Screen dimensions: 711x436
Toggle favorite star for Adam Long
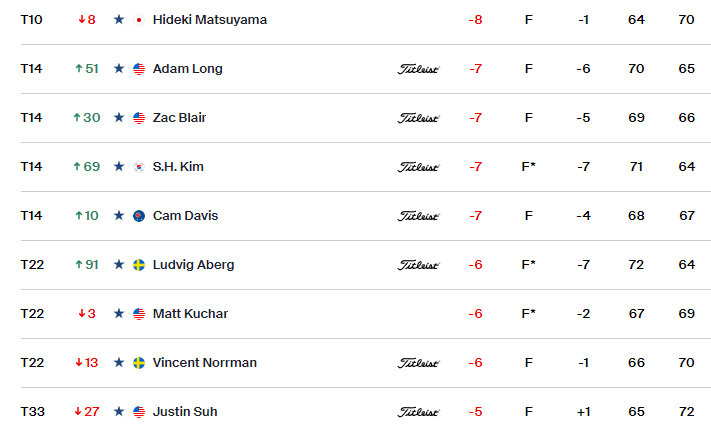click(x=119, y=68)
